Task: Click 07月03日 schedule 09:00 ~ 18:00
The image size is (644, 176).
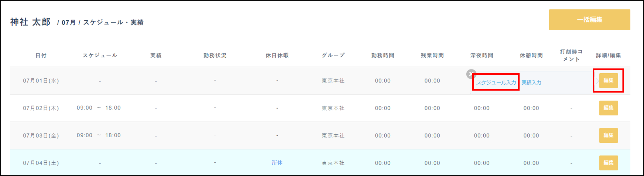Action: tap(99, 135)
